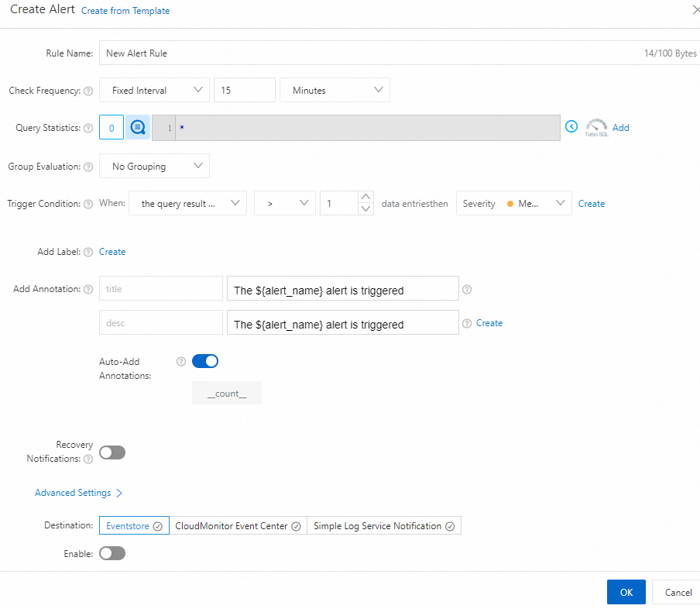Select CloudMonitor Event Center destination
Screen dimensions: 700x609
point(238,526)
